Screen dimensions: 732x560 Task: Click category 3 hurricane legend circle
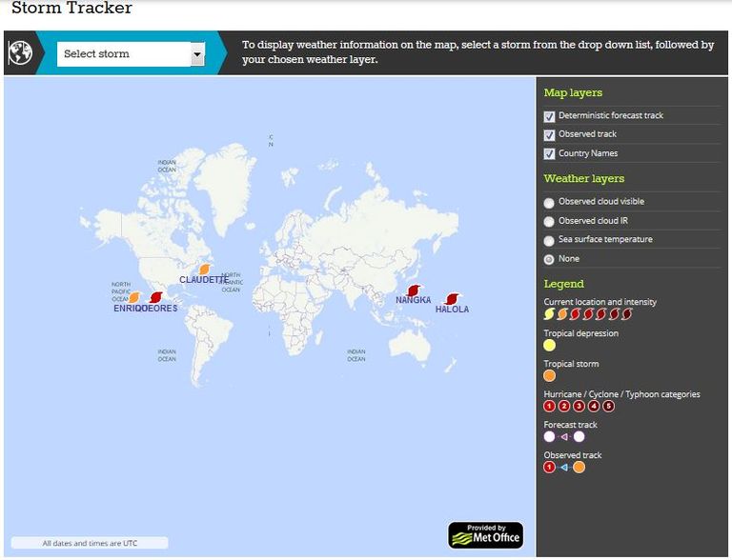pos(579,406)
